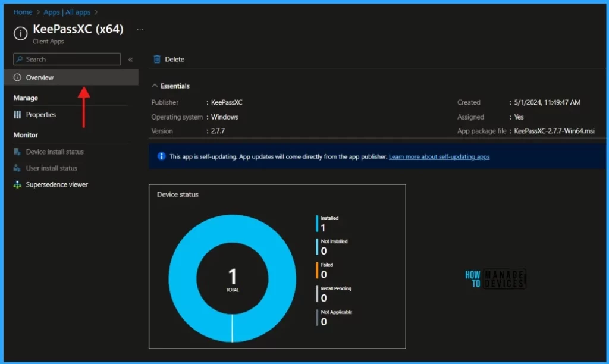Click the 1 TOTAL chart center
609x364 pixels.
pos(233,279)
